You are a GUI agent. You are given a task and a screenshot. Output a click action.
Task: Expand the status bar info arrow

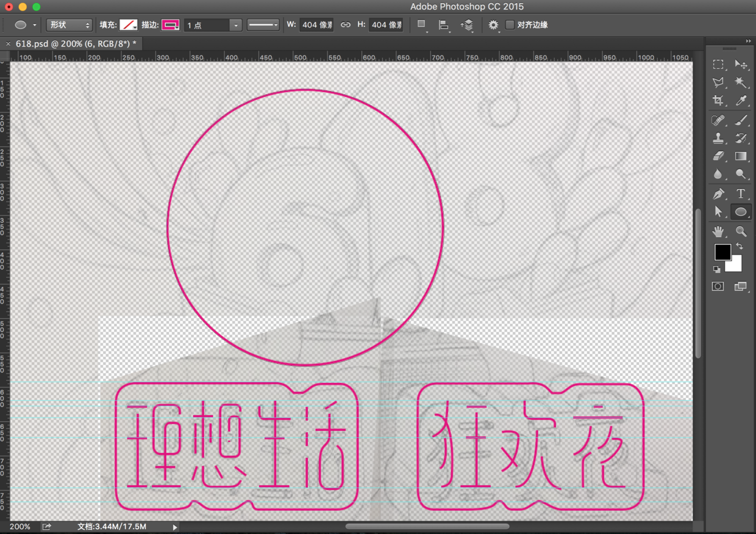click(175, 527)
